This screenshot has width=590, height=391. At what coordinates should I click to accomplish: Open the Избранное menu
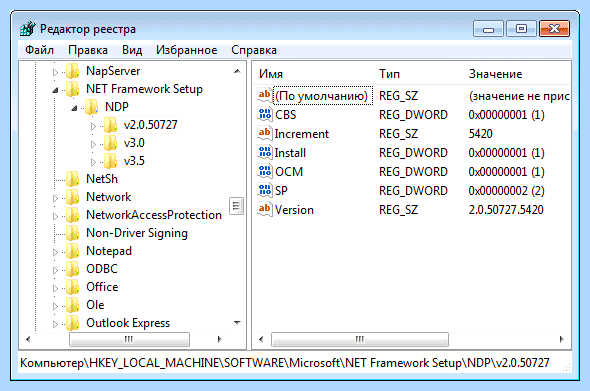(187, 50)
